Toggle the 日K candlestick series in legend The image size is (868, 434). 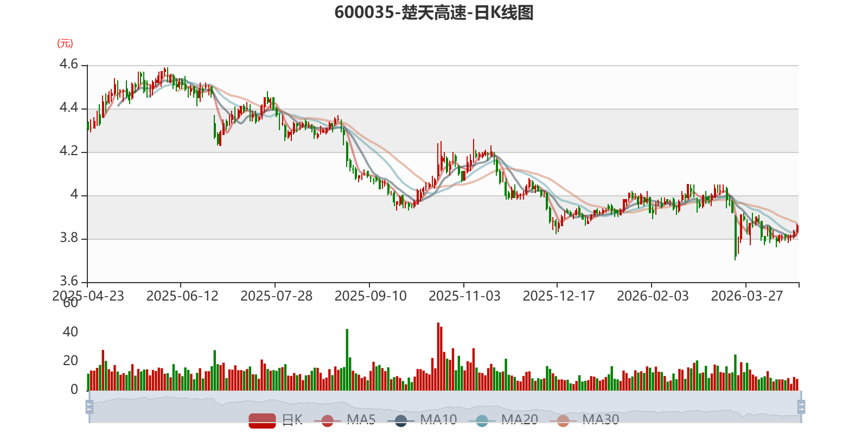pyautogui.click(x=276, y=420)
